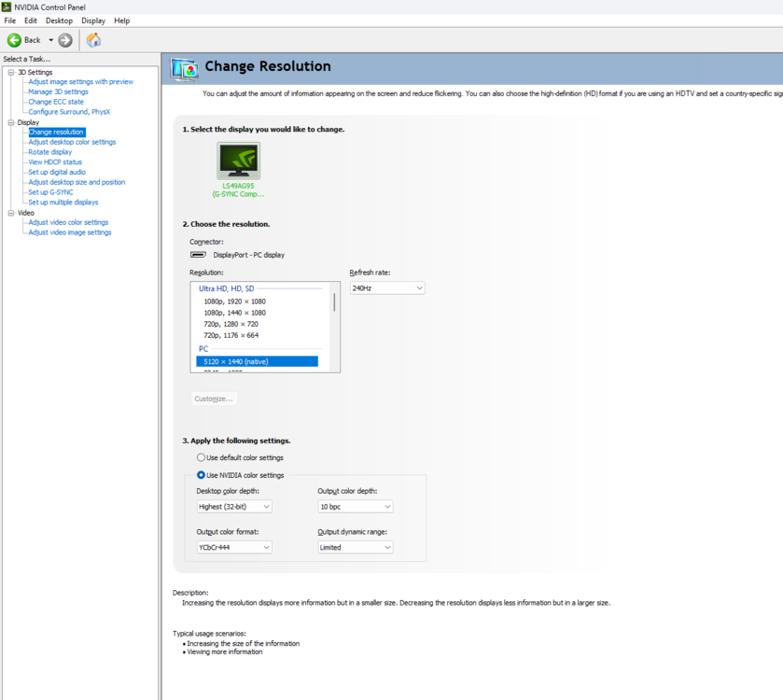Image resolution: width=783 pixels, height=700 pixels.
Task: Open the Edit menu
Action: point(31,21)
